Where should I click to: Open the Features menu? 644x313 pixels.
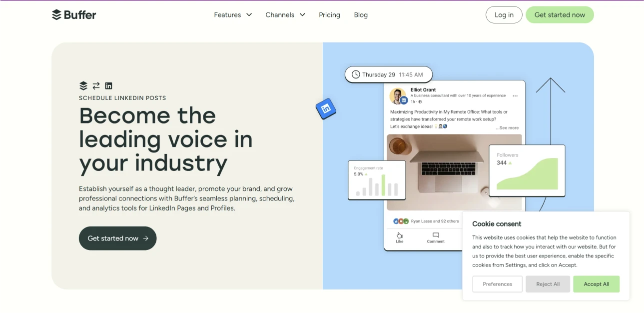[233, 15]
